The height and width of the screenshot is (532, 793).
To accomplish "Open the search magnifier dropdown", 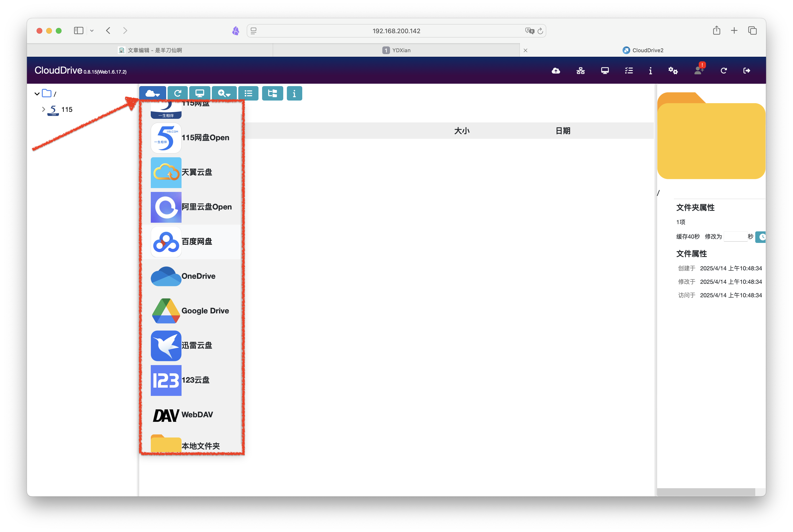I will (x=224, y=93).
